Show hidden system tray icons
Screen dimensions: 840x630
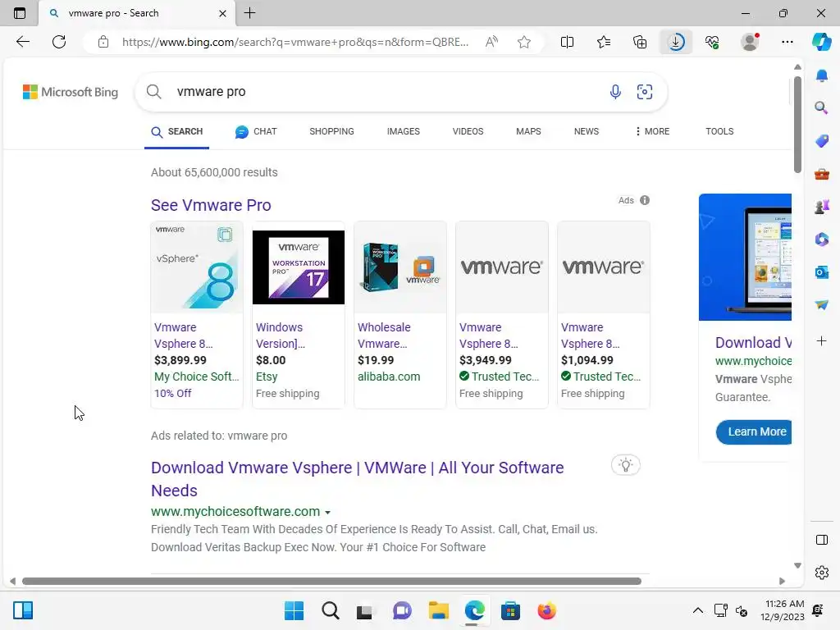click(697, 610)
